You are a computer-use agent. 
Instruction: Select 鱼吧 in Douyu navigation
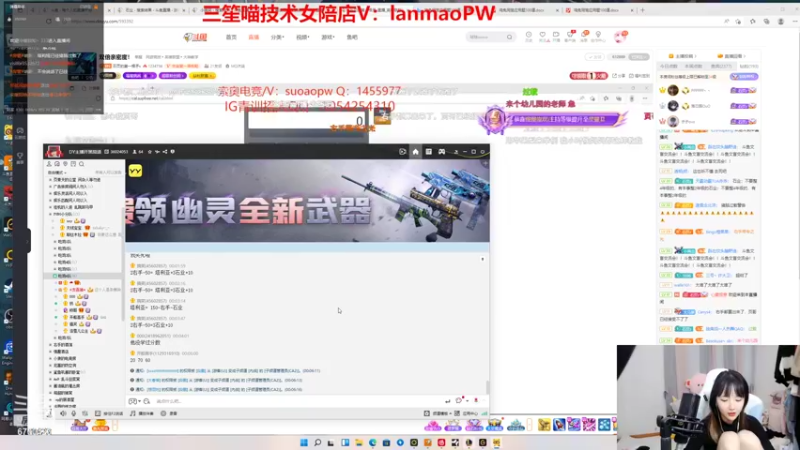click(x=352, y=37)
